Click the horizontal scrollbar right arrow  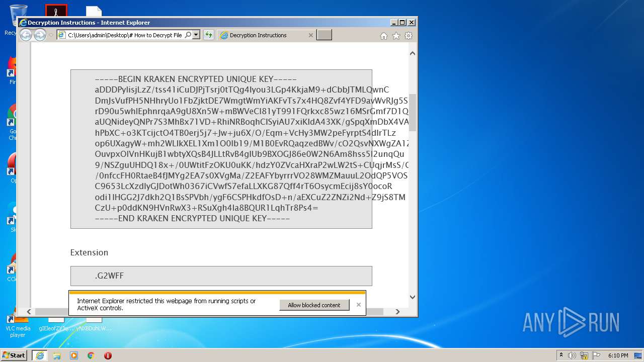(397, 312)
